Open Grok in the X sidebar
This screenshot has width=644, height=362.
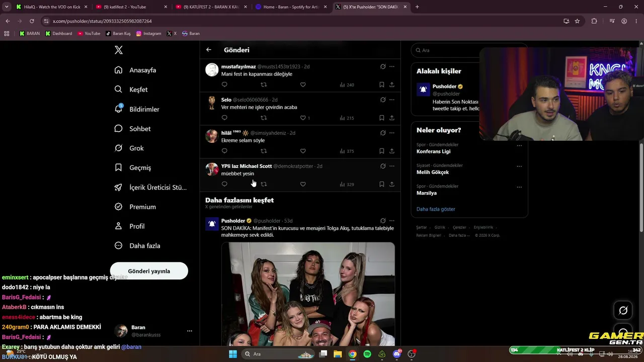(x=130, y=148)
